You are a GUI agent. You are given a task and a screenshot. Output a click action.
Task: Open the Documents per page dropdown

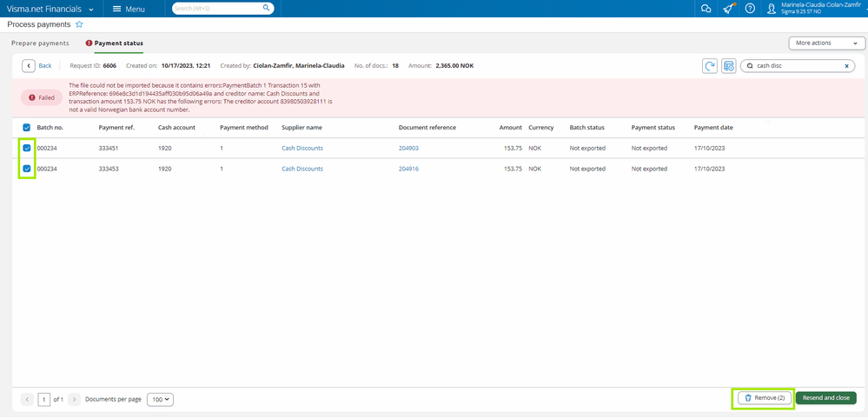pos(160,399)
